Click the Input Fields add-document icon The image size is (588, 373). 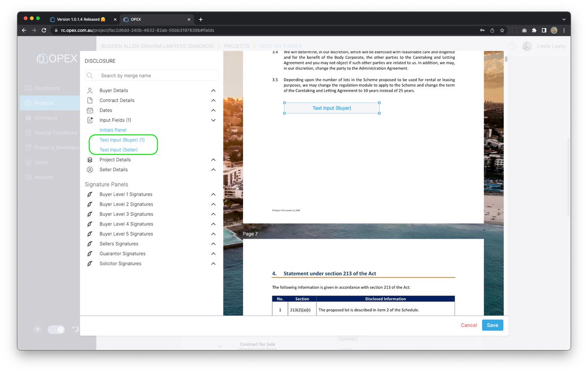pos(89,120)
